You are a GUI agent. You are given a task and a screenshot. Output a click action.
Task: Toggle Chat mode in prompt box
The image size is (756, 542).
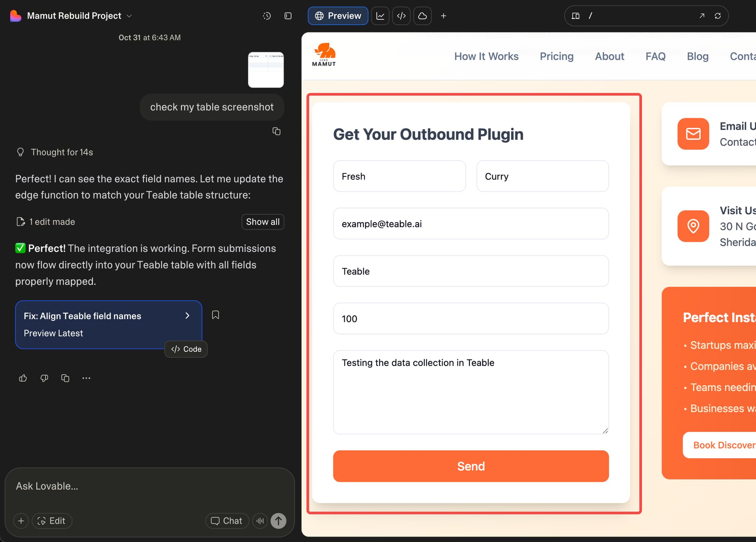pyautogui.click(x=227, y=521)
